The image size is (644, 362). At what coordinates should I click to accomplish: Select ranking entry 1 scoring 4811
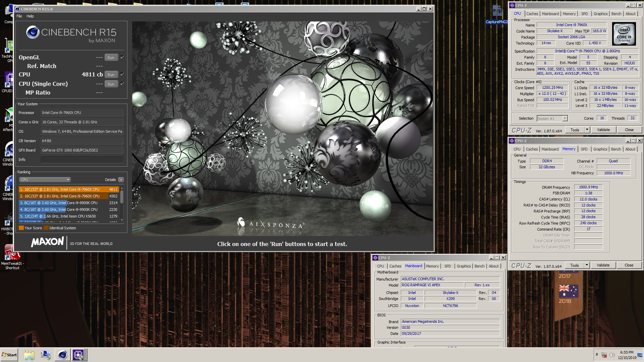point(69,189)
